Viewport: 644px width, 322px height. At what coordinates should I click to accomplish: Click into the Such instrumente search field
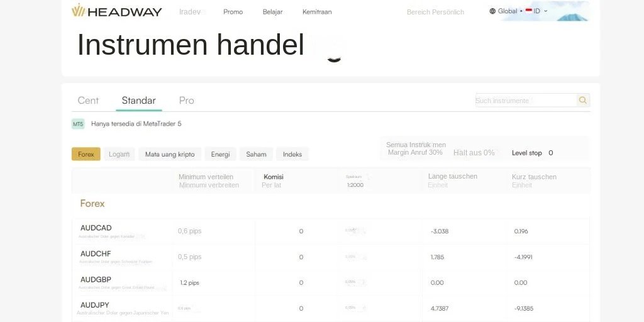click(x=526, y=100)
